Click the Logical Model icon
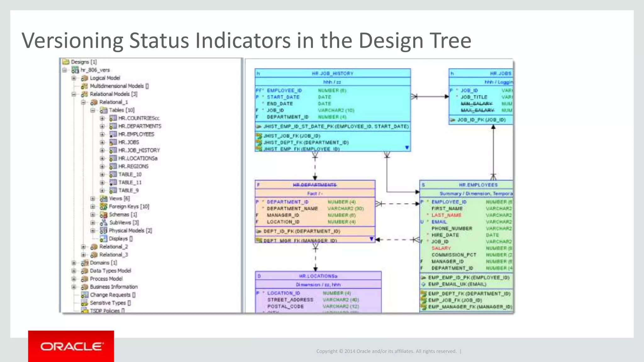644x362 pixels. coord(84,78)
